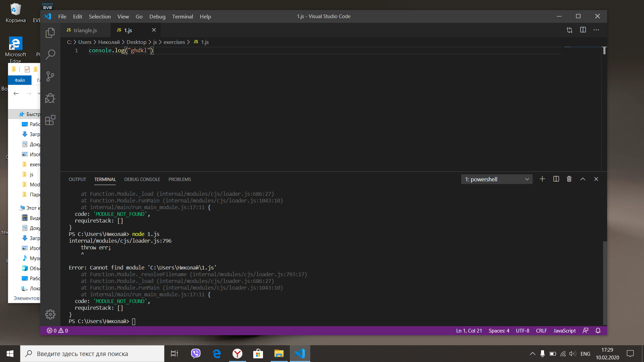Show hidden system tray icons
This screenshot has height=362, width=644.
click(x=532, y=354)
